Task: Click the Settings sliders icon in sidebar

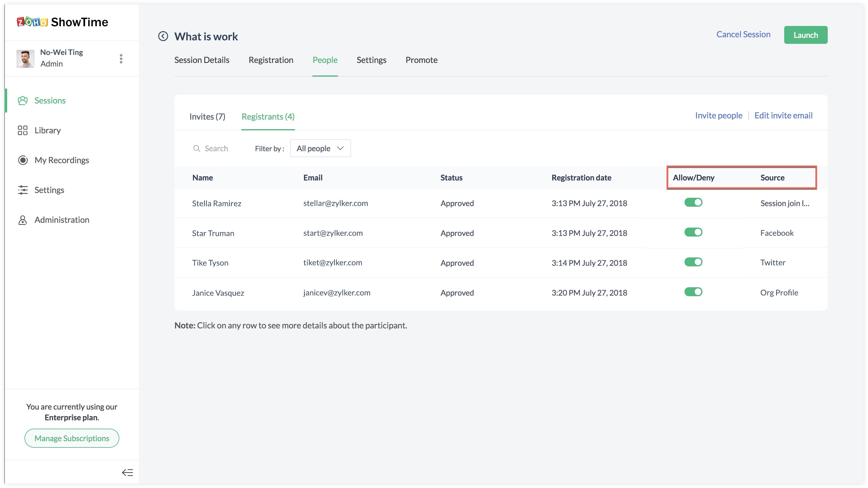Action: point(23,190)
